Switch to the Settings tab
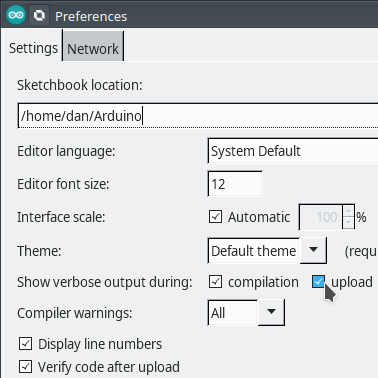The width and height of the screenshot is (378, 378). click(33, 48)
